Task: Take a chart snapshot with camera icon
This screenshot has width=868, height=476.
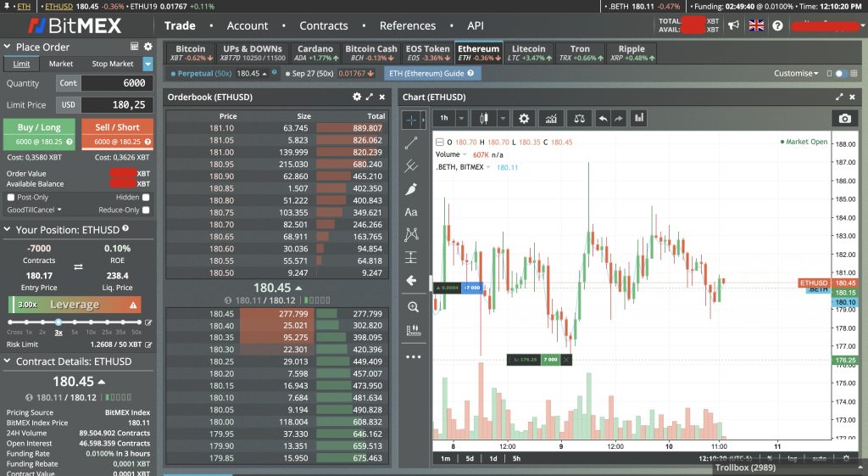Action: pyautogui.click(x=844, y=119)
